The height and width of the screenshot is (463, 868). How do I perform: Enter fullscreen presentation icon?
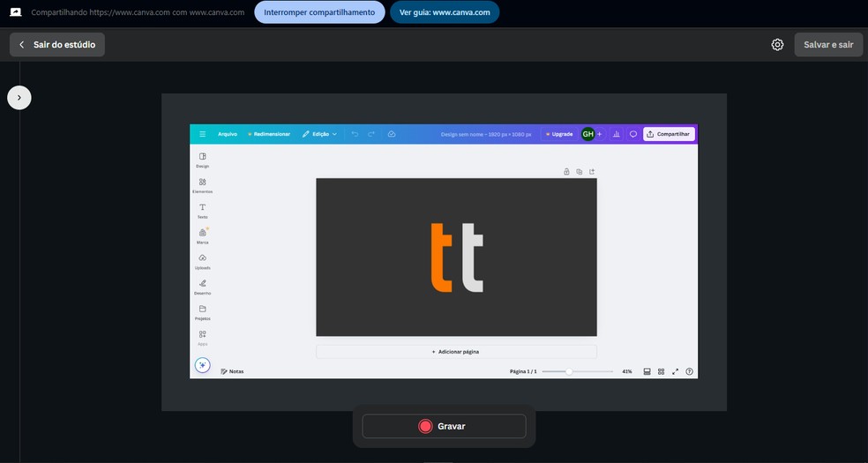click(676, 372)
